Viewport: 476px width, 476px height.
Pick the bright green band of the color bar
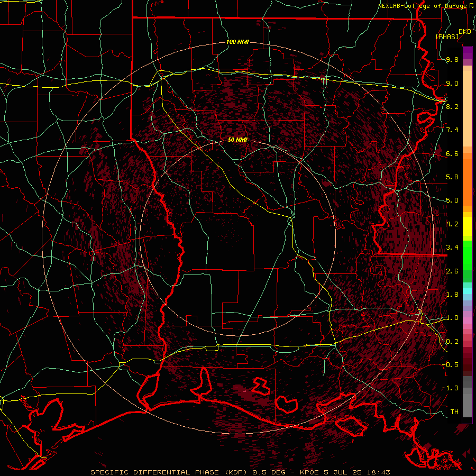point(467,255)
